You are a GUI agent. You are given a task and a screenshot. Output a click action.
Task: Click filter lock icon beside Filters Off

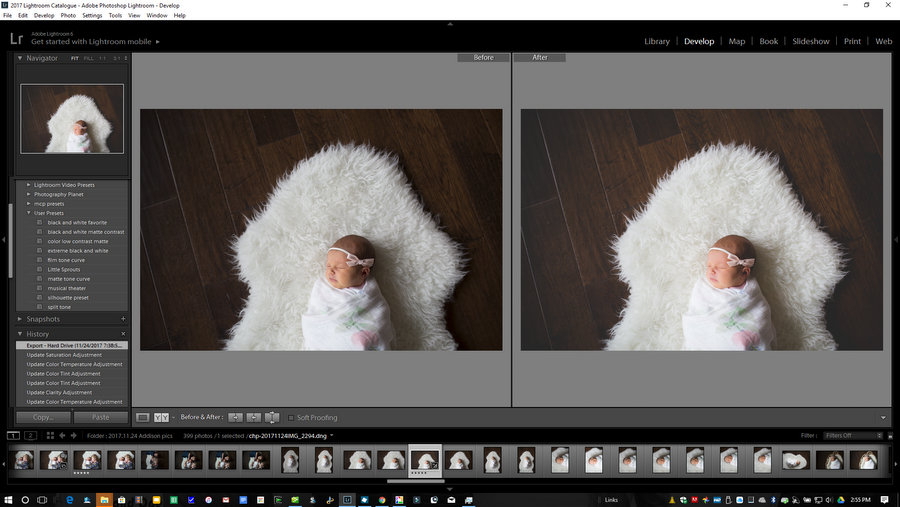tap(890, 436)
